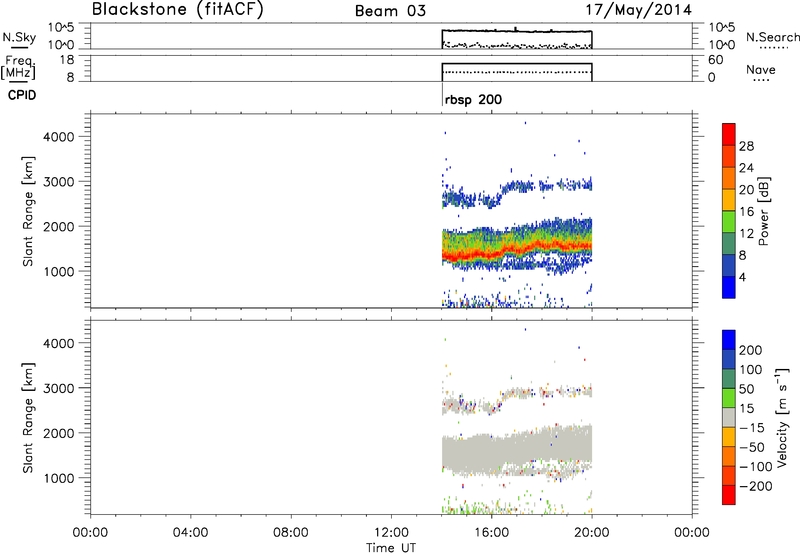Click the yellow segment of the power colorbar
This screenshot has height=554, width=800.
(729, 200)
